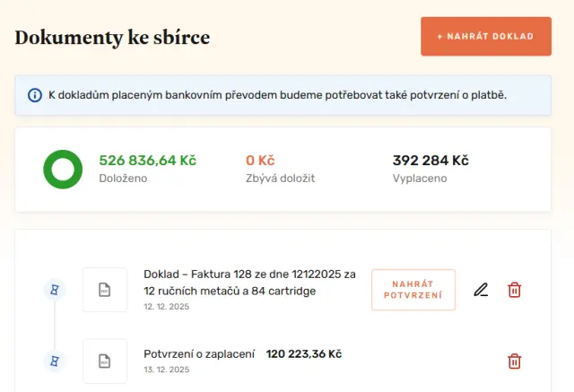Click the date 13. 12. 2025
574x392 pixels.
coord(166,370)
